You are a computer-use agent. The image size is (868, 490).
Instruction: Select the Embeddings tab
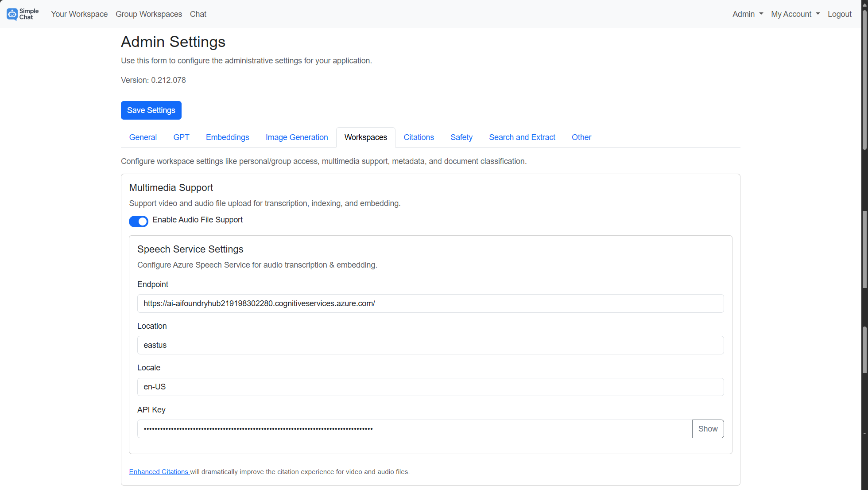pos(227,137)
